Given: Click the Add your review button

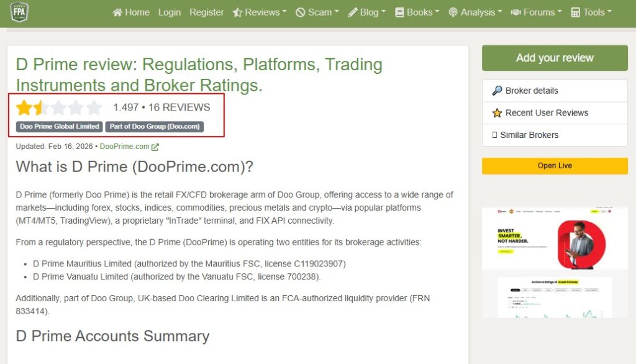Looking at the screenshot, I should [x=555, y=58].
